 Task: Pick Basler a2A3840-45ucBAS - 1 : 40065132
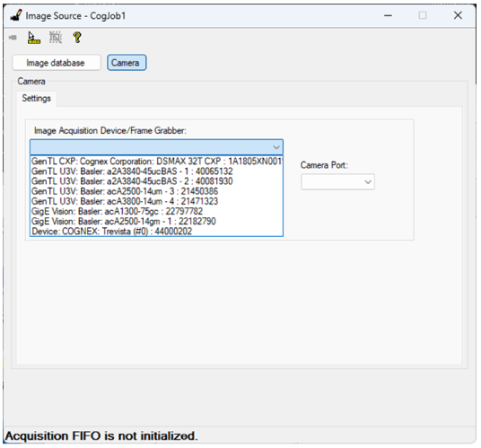click(156, 171)
